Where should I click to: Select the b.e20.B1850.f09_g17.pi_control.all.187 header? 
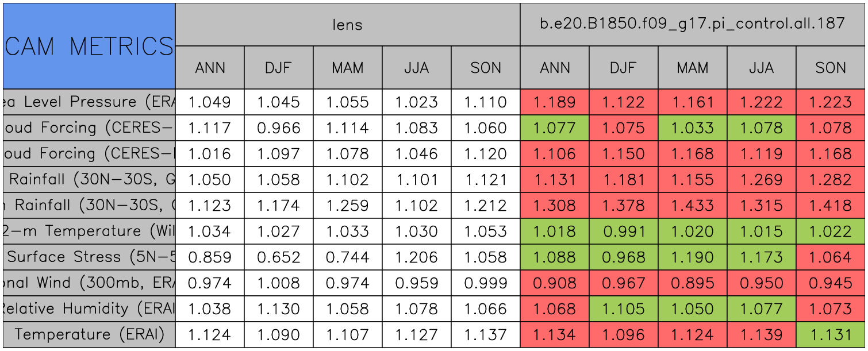point(692,24)
